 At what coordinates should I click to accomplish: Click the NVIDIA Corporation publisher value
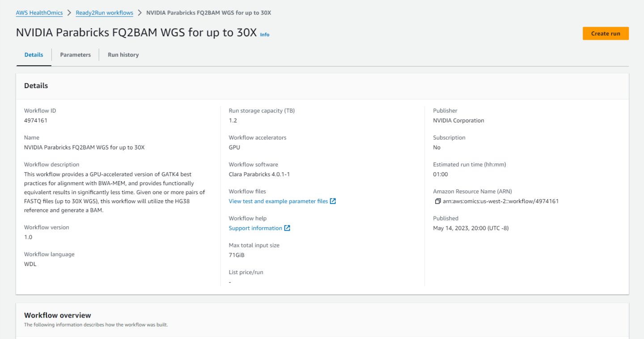pyautogui.click(x=458, y=120)
